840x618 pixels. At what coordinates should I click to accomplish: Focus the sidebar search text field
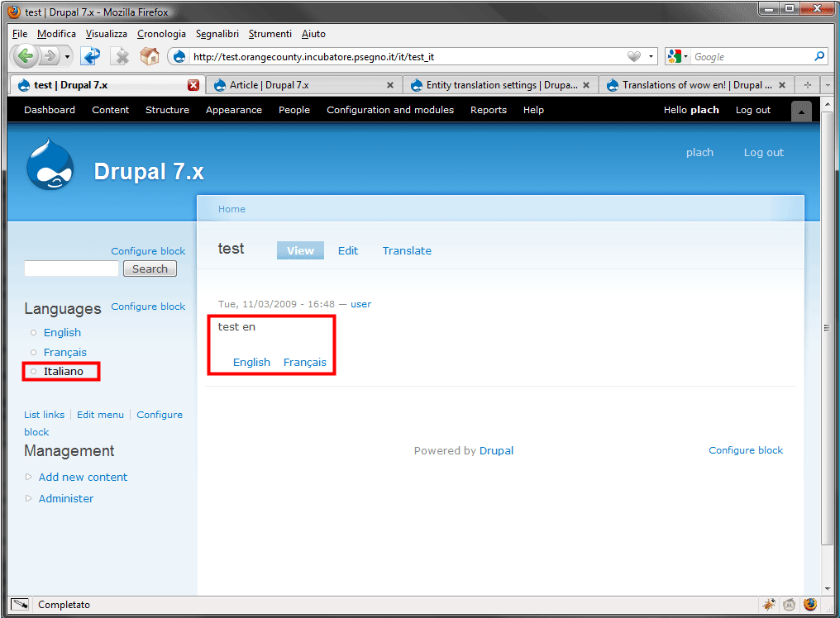(71, 269)
